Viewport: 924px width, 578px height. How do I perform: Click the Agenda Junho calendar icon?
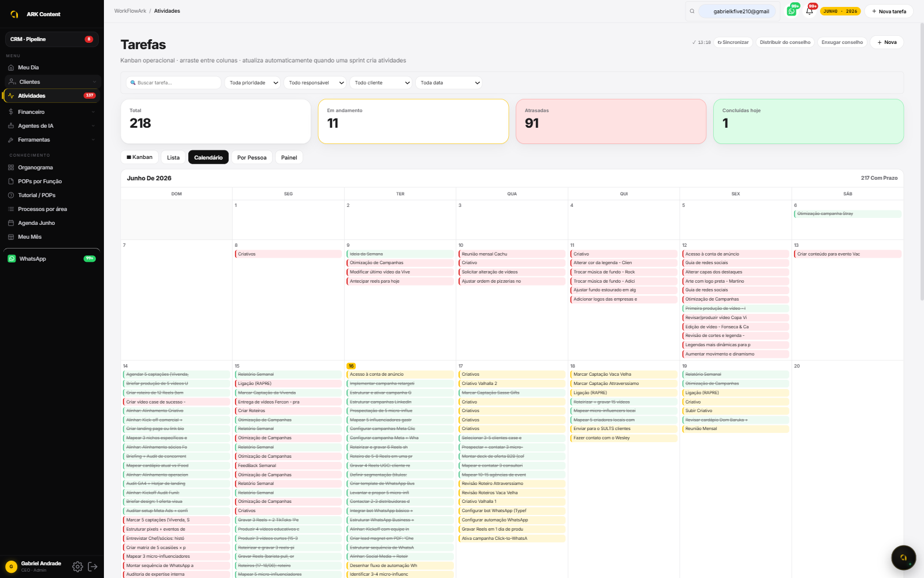pos(11,223)
